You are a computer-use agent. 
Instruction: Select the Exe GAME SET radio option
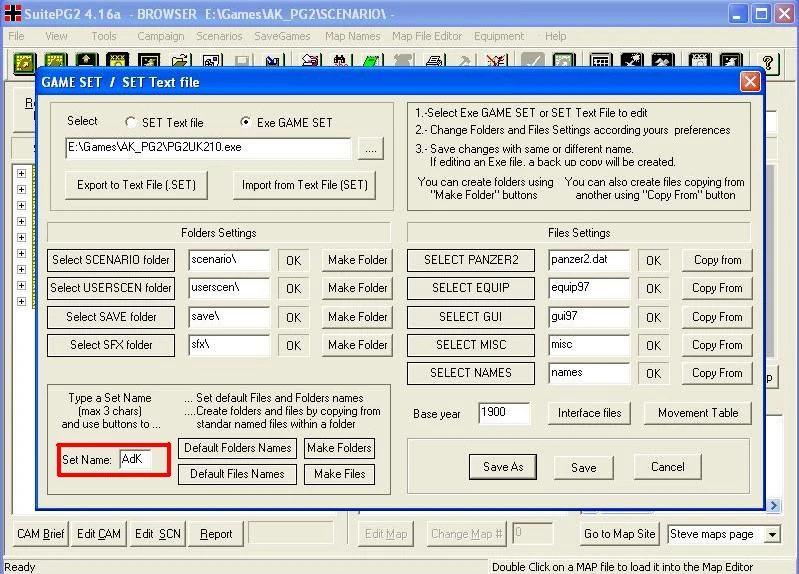tap(246, 122)
